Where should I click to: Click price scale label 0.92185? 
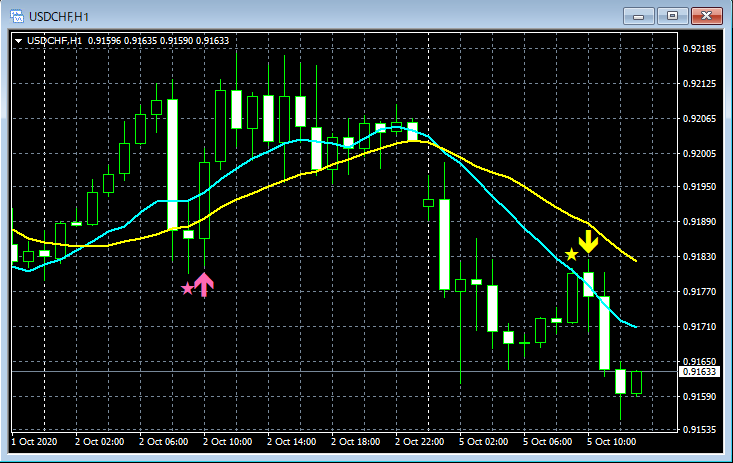(x=699, y=49)
